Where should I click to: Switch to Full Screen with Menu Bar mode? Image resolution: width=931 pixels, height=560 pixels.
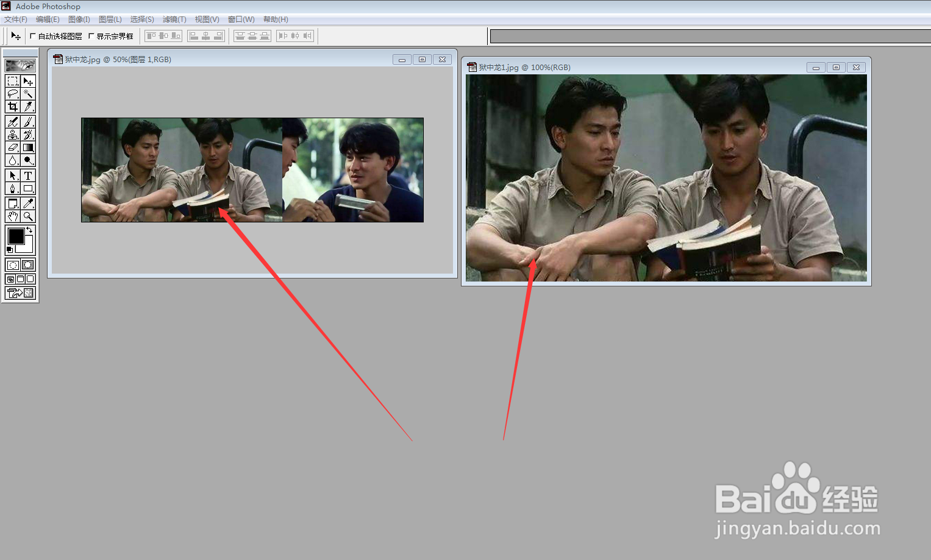pos(21,278)
